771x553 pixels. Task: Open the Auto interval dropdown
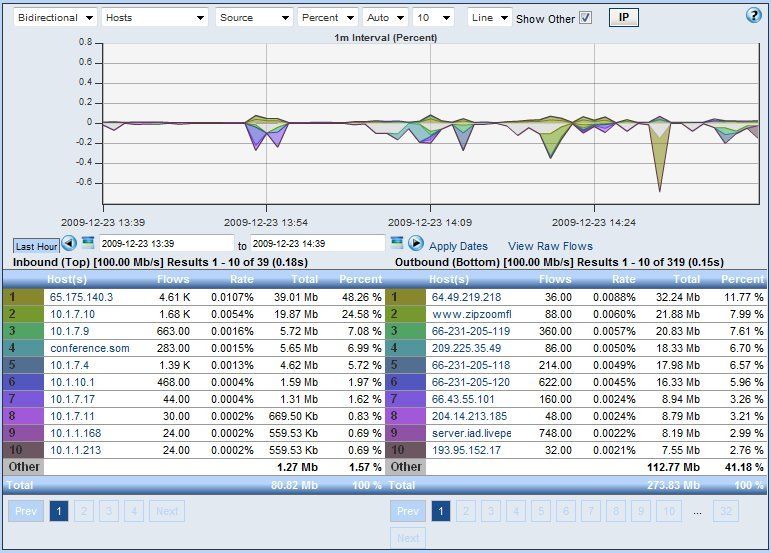pos(386,18)
